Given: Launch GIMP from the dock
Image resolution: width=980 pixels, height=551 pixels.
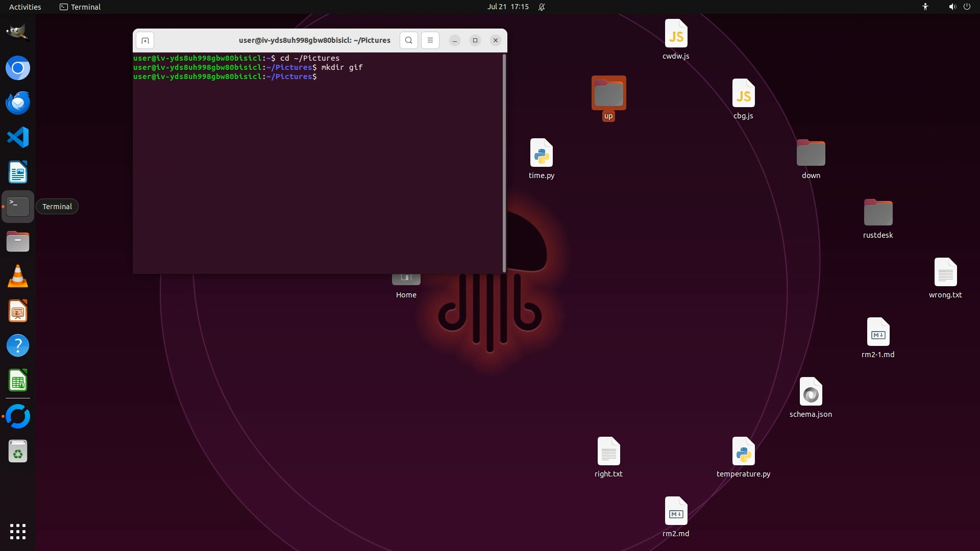Looking at the screenshot, I should [x=17, y=33].
